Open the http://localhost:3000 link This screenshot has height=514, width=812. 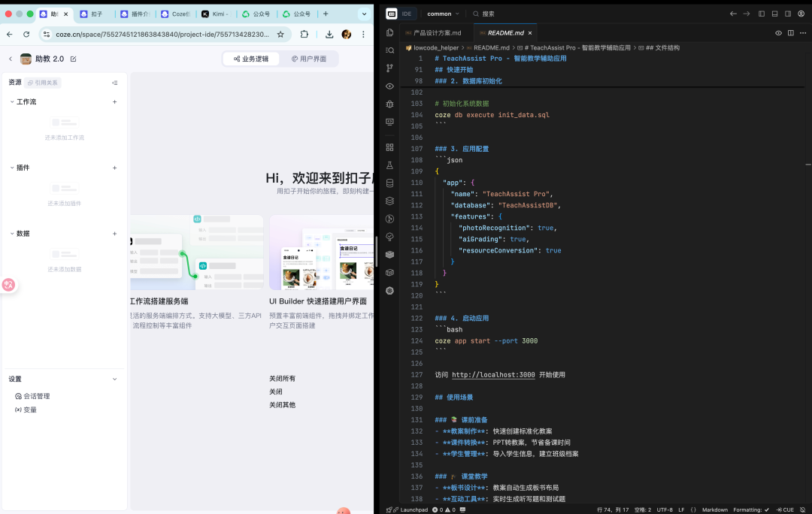(493, 374)
